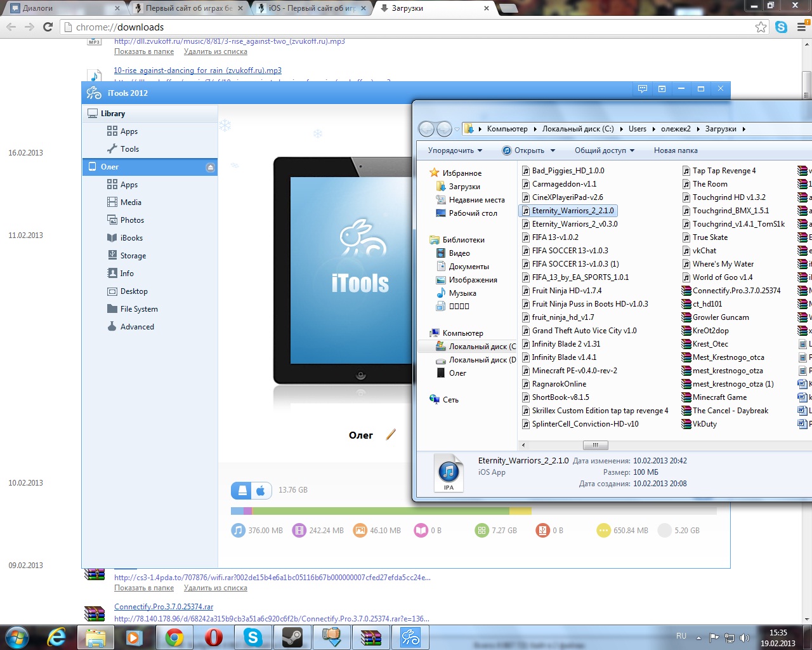Expand the Упорядочить dropdown menu
The image size is (812, 650).
455,150
